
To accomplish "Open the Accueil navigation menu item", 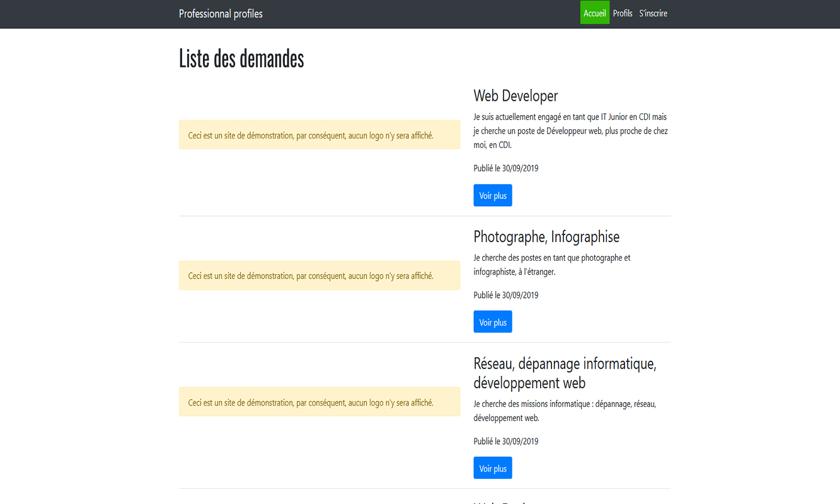I will 594,13.
